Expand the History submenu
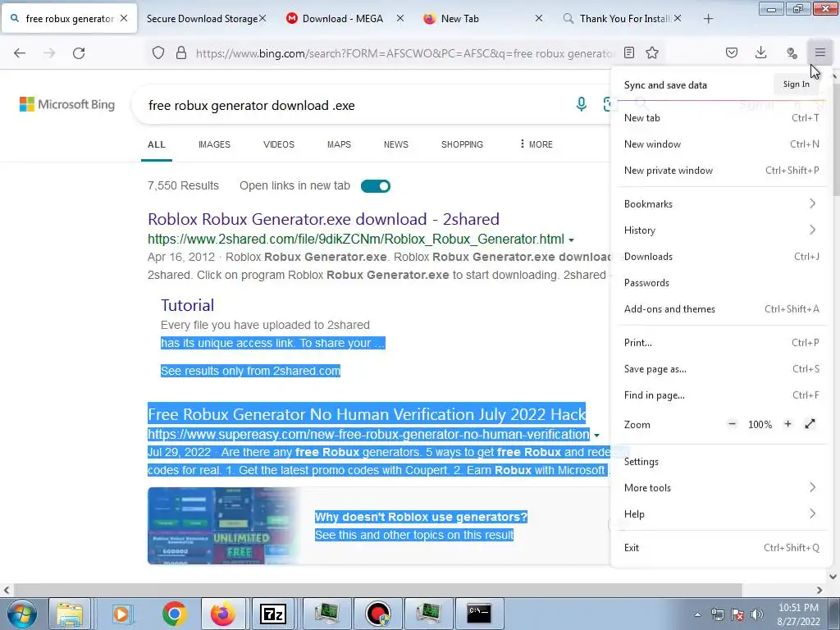The height and width of the screenshot is (630, 840). [722, 230]
